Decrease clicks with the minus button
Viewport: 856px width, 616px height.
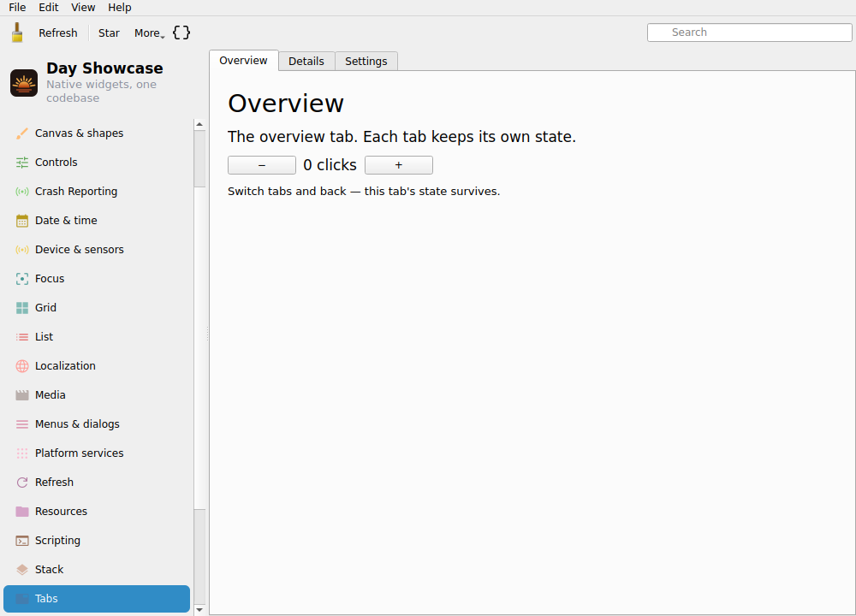pyautogui.click(x=262, y=165)
